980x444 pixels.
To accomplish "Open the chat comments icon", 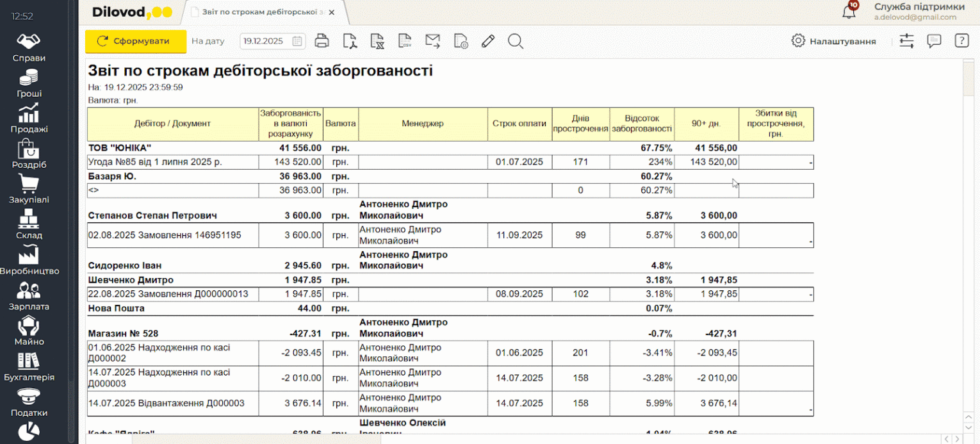I will (x=934, y=41).
